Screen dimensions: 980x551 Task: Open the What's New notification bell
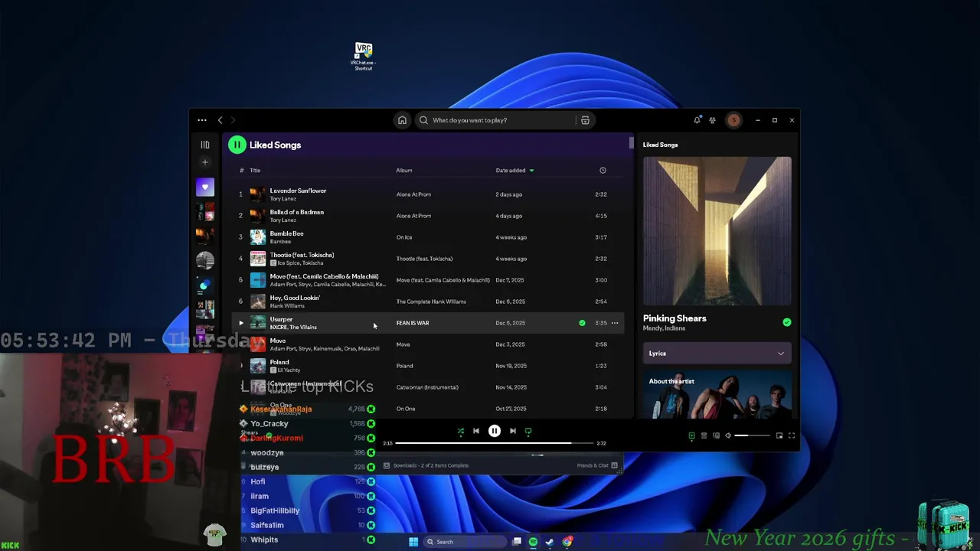697,120
